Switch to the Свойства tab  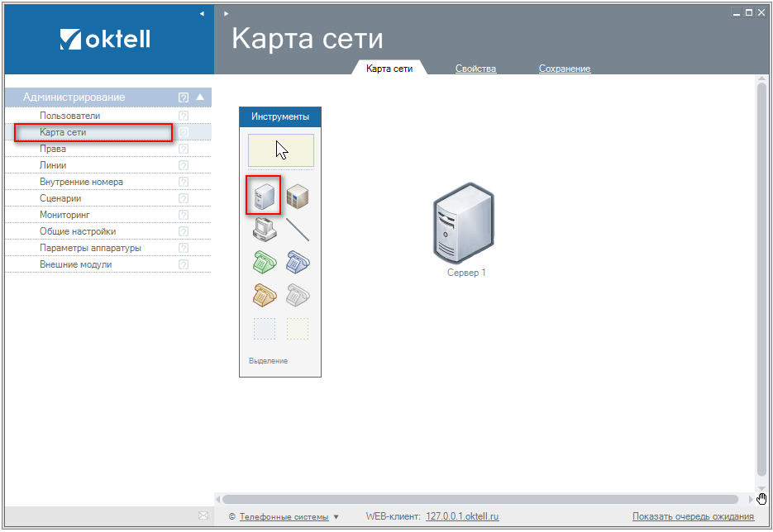coord(475,69)
